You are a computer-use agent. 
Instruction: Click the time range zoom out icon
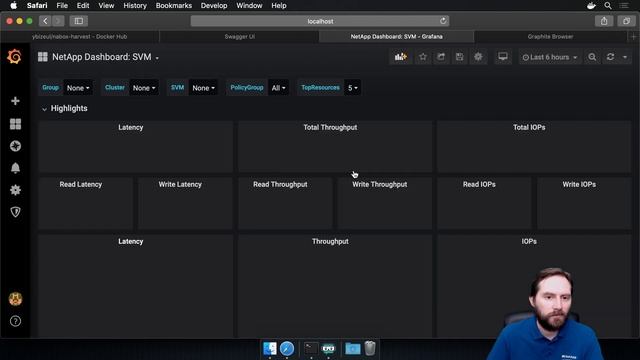click(592, 57)
